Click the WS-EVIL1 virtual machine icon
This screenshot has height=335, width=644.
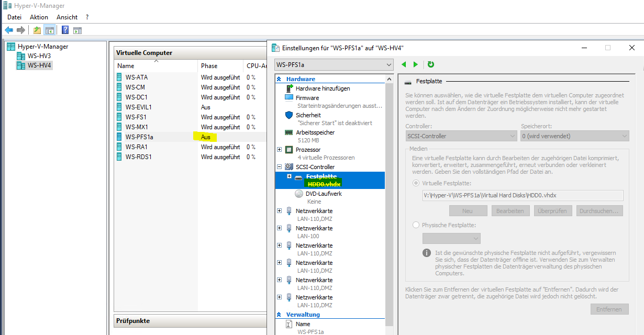tap(120, 107)
